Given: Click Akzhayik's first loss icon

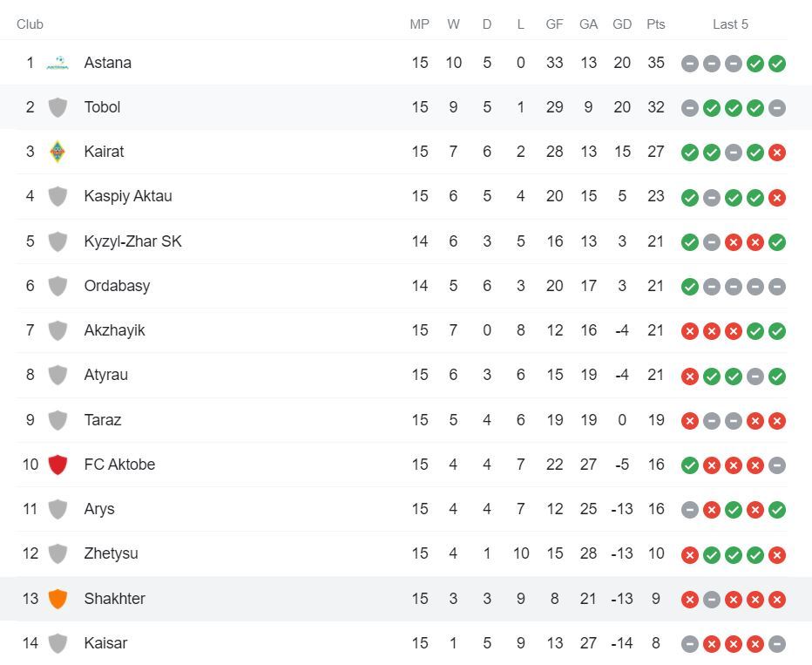Looking at the screenshot, I should (690, 331).
